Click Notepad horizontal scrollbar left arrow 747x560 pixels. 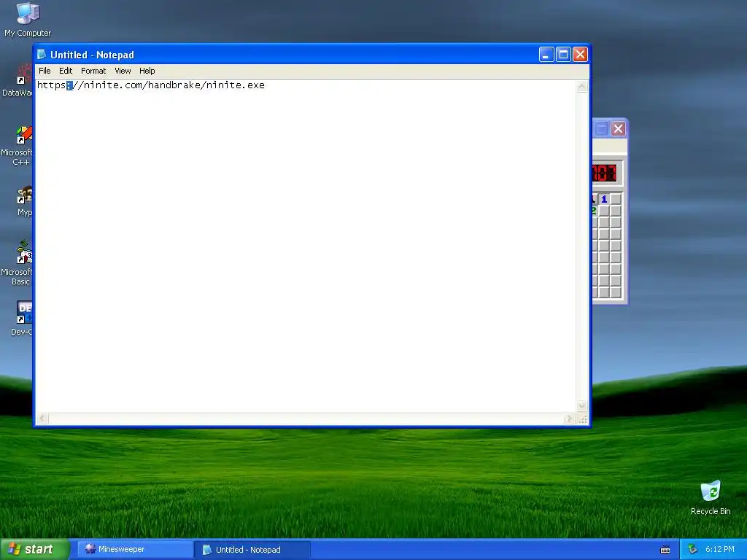(x=42, y=419)
